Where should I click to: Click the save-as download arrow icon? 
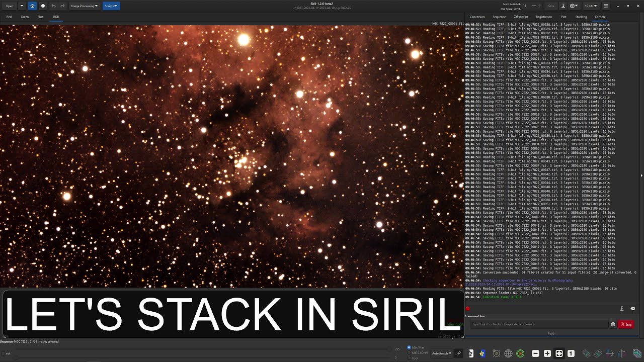pos(563,6)
